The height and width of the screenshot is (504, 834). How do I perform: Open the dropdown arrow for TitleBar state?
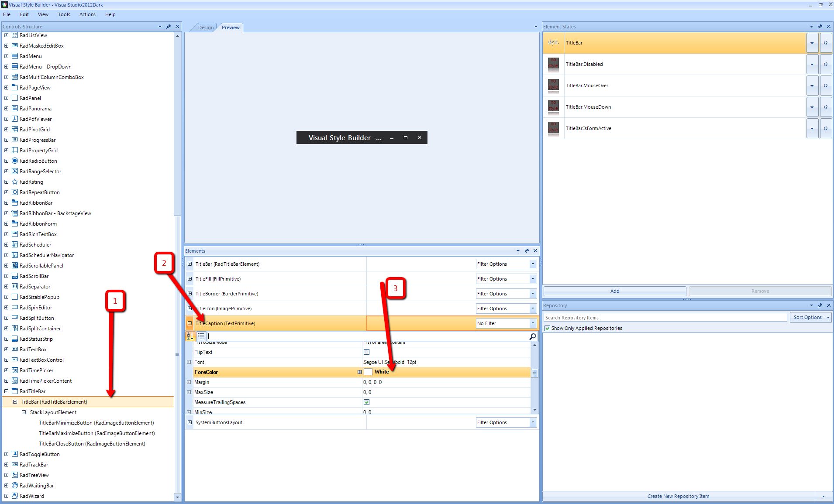click(x=812, y=43)
